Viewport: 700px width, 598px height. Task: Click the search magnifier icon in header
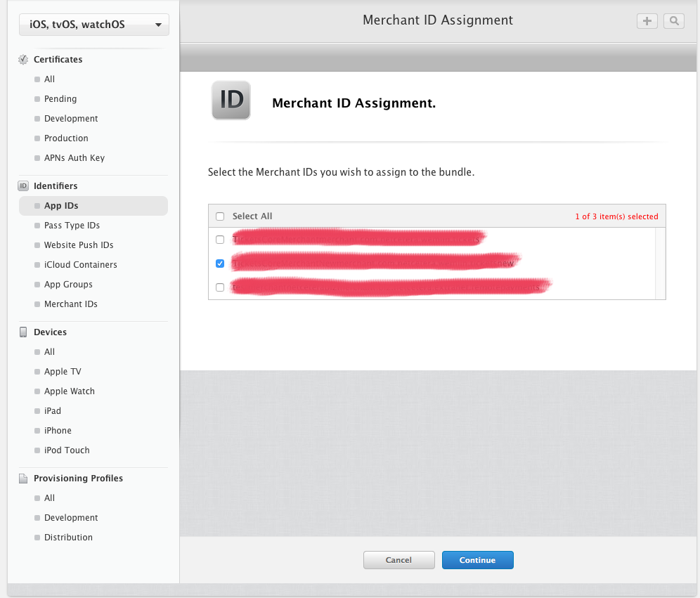(x=673, y=21)
